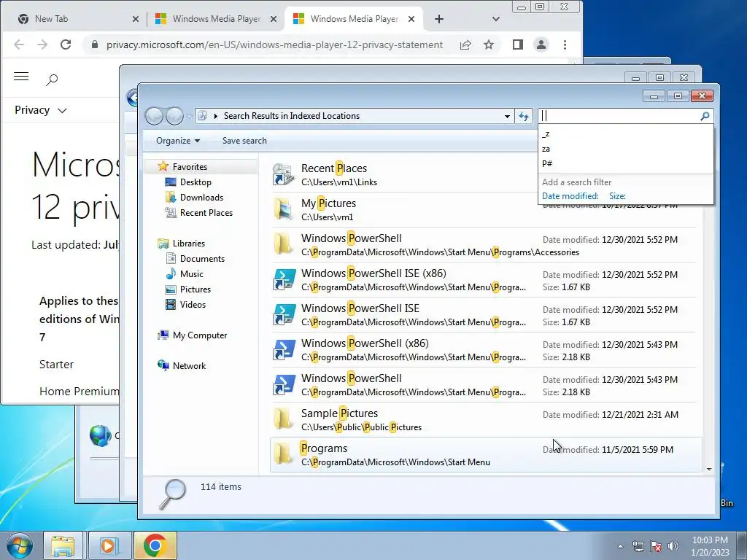Select Libraries in the navigation pane
Viewport: 747px width, 560px height.
[x=189, y=244]
